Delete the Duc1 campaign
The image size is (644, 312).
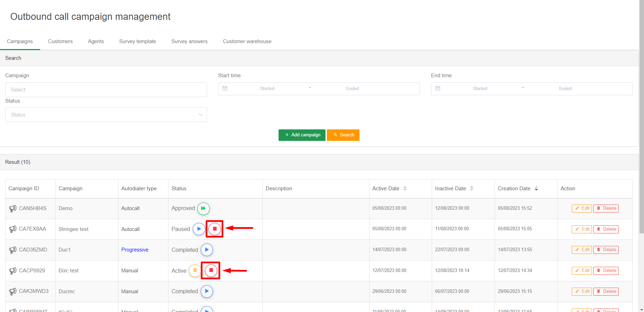click(x=606, y=250)
